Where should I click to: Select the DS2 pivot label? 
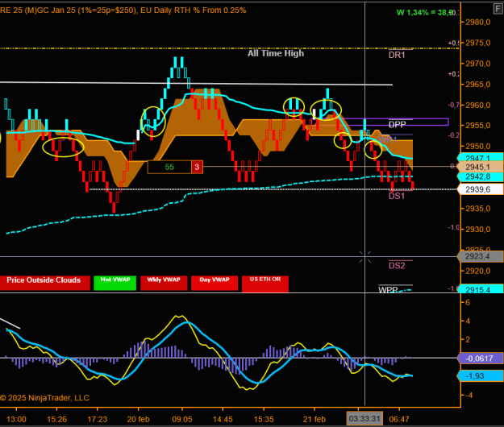[397, 266]
